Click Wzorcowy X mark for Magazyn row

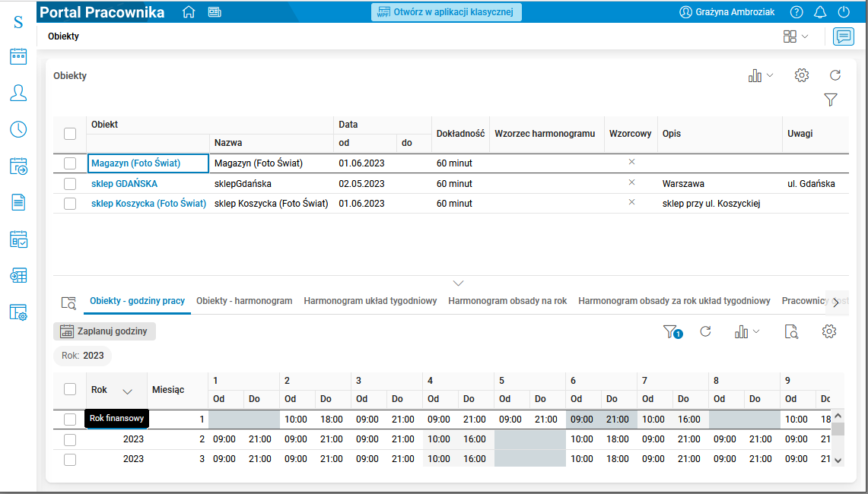tap(631, 162)
